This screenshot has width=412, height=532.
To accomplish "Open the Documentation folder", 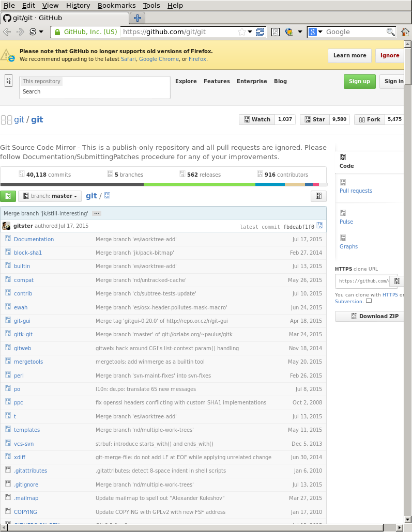I will 34,239.
